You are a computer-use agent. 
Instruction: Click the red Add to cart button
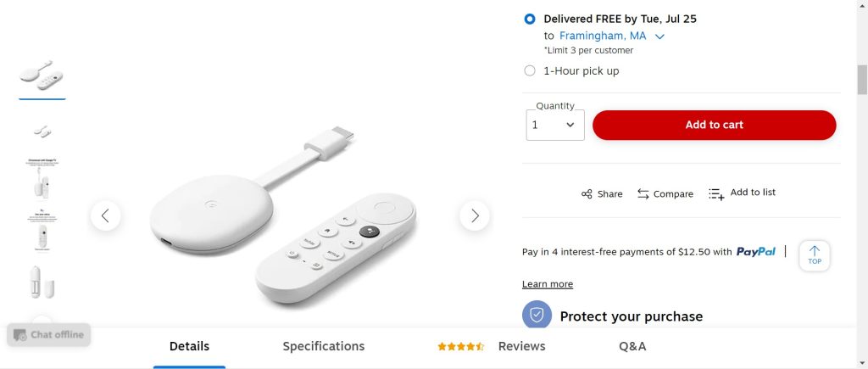714,125
